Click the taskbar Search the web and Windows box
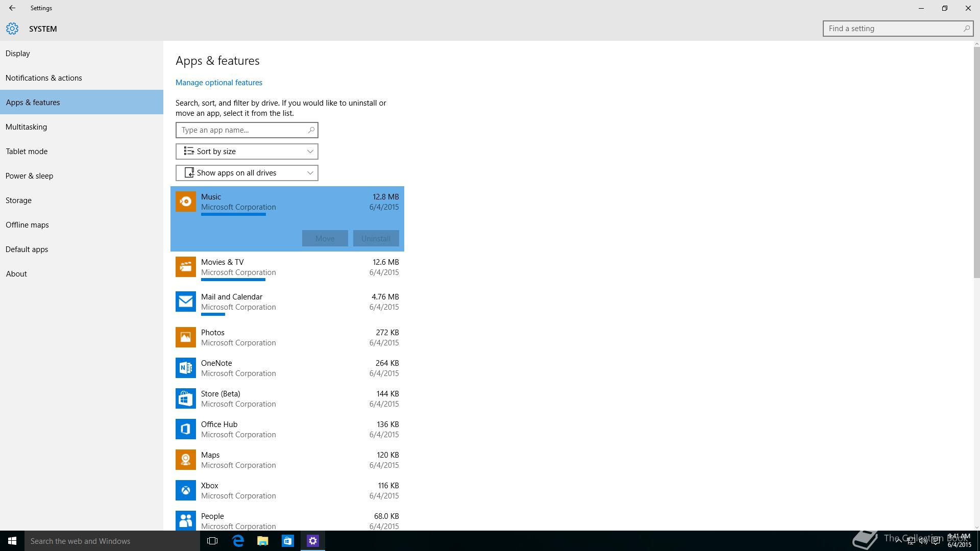This screenshot has width=980, height=551. [x=112, y=541]
